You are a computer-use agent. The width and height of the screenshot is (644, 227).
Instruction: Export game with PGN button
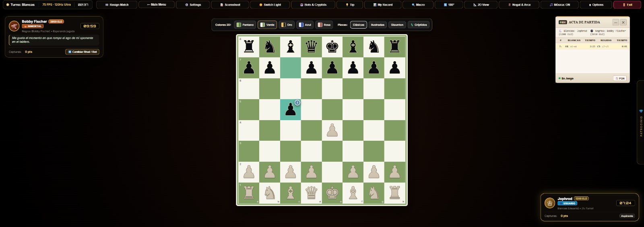pyautogui.click(x=620, y=78)
